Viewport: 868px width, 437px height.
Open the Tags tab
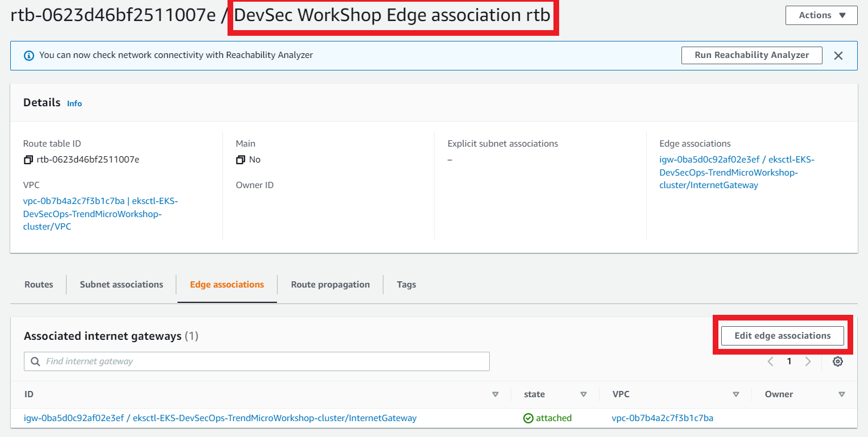407,285
